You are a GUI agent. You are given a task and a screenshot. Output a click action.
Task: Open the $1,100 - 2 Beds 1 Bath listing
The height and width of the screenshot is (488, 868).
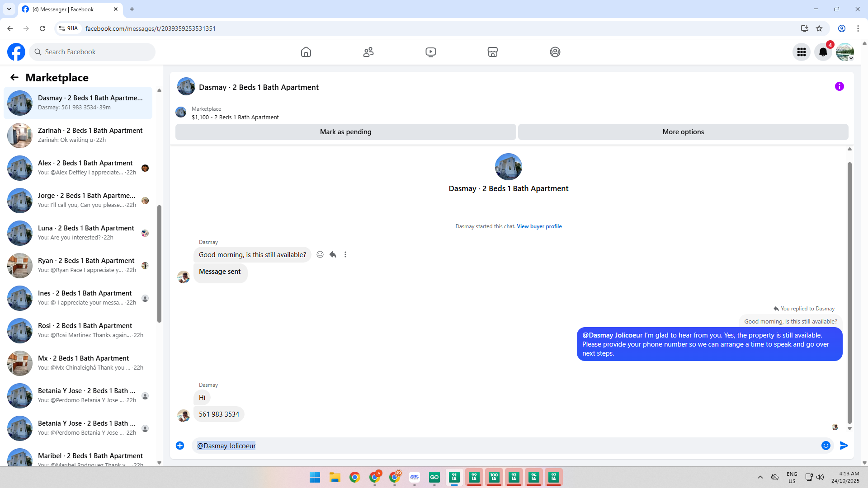tap(235, 117)
